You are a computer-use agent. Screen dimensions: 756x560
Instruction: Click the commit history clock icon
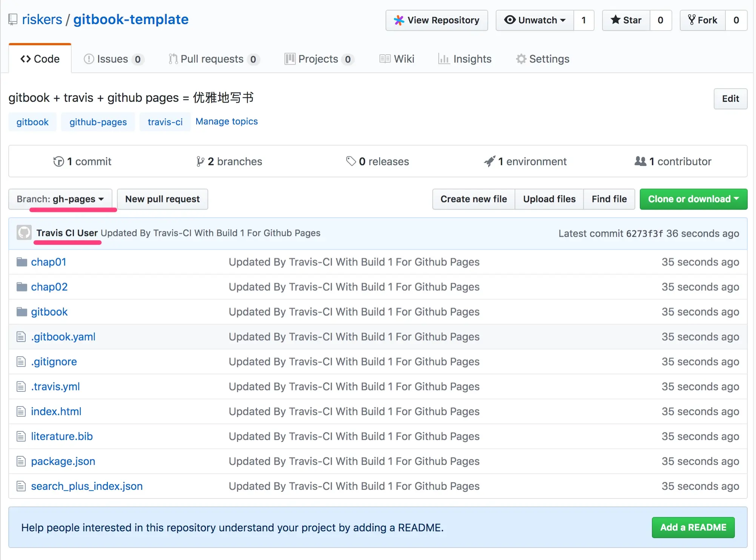[x=58, y=161]
